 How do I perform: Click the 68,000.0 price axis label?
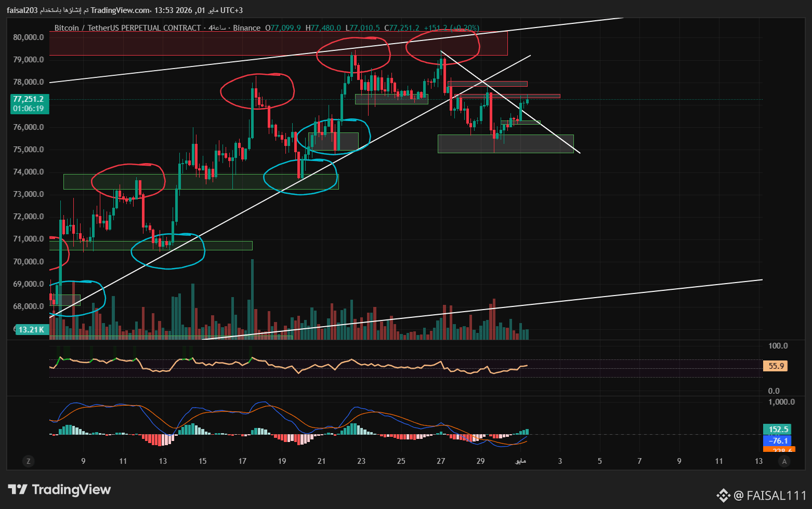click(29, 306)
